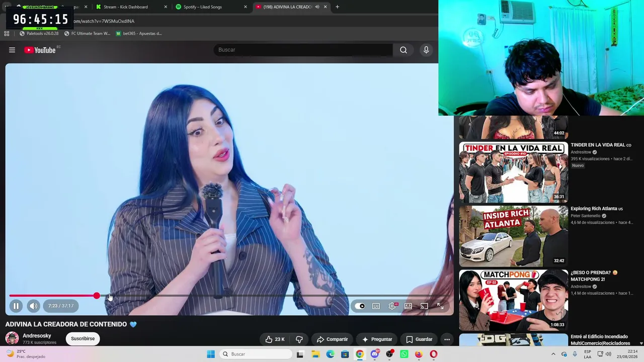Open the FC Ultimate Team bookmark
The height and width of the screenshot is (362, 644).
click(x=87, y=34)
